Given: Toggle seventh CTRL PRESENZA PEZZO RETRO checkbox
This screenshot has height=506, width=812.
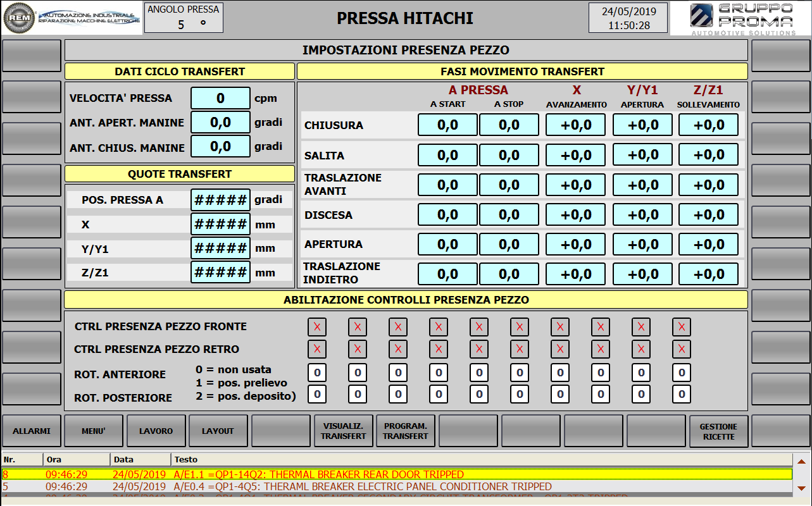Looking at the screenshot, I should pos(560,349).
